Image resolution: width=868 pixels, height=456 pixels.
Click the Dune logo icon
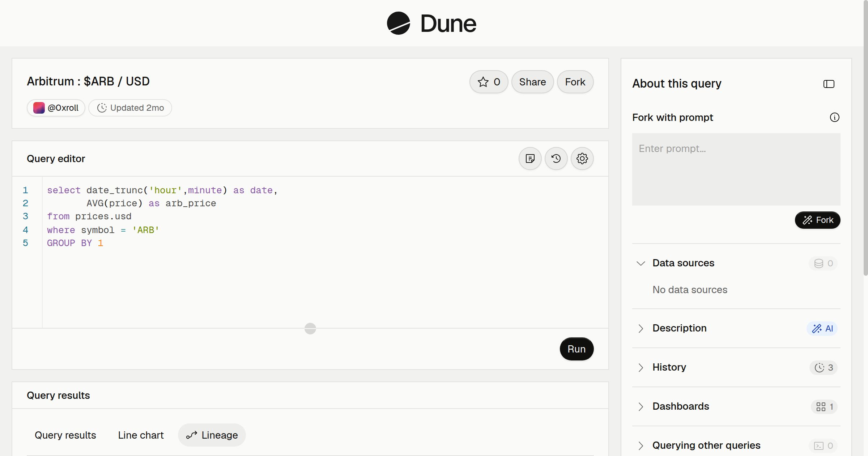coord(398,23)
